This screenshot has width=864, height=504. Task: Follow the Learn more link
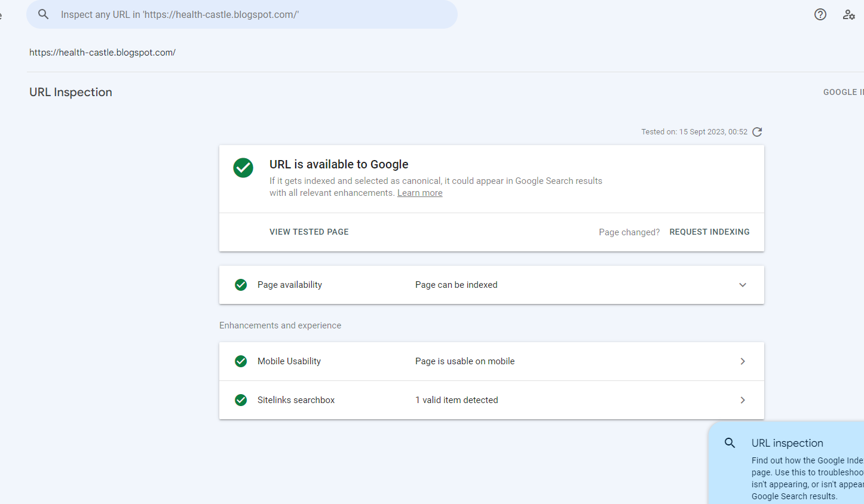419,193
